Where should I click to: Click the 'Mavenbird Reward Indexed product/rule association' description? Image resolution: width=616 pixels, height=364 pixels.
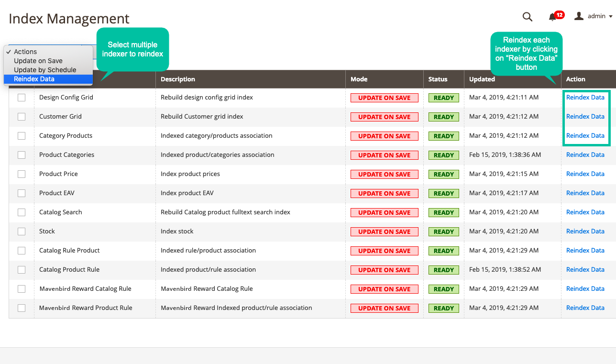coord(236,308)
